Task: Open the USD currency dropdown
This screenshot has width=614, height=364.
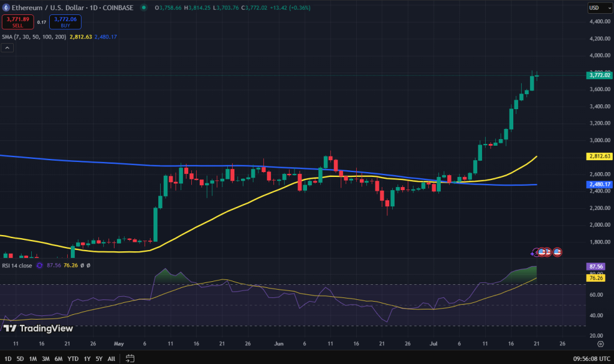Action: tap(600, 8)
